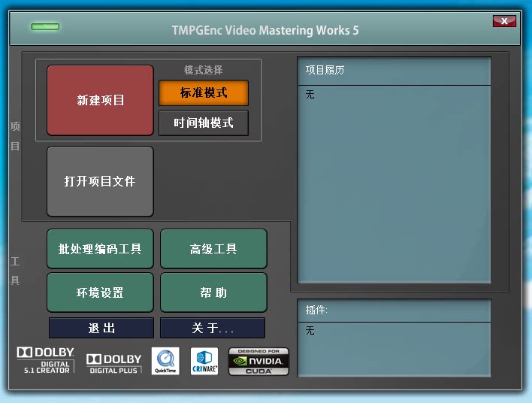Click the 新建项目 red button
The height and width of the screenshot is (403, 532).
(x=100, y=101)
